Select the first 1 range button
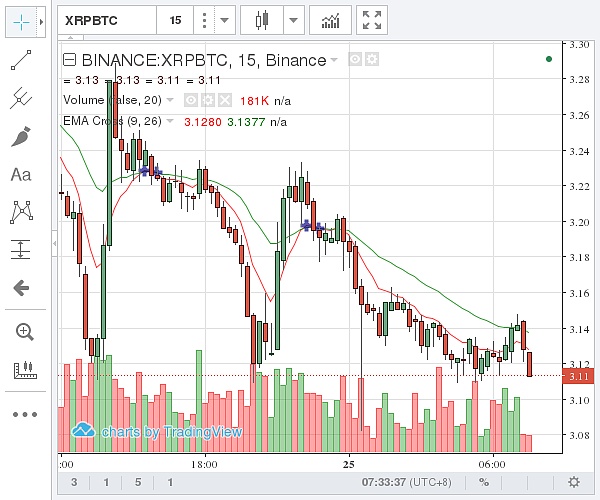Screen dimensions: 600x500 tap(106, 482)
